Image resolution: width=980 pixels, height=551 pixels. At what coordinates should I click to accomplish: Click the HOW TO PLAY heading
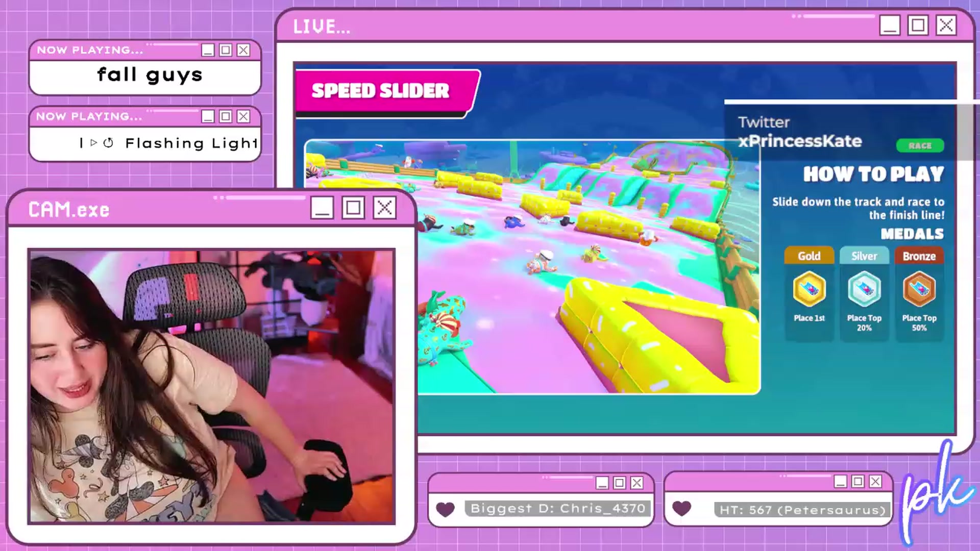coord(873,174)
